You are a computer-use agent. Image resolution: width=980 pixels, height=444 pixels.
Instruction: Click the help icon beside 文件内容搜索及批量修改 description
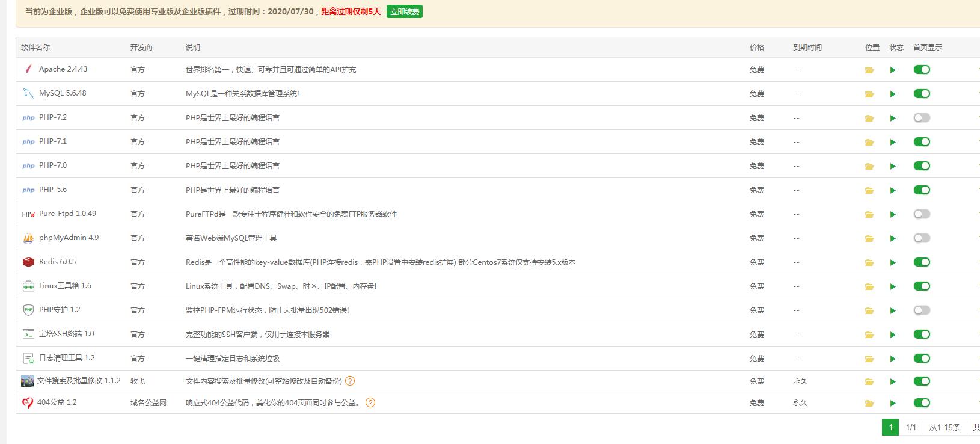click(350, 381)
